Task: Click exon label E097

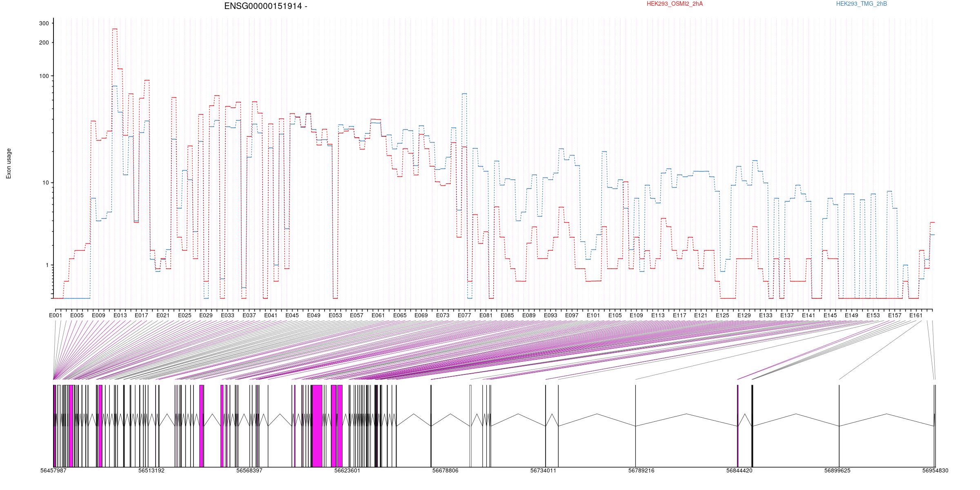Action: (x=572, y=315)
